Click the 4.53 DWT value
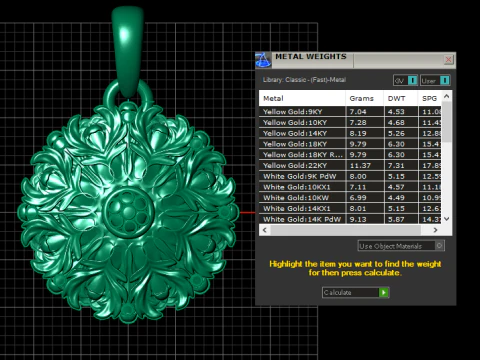Screen dimensions: 480x360 396,112
